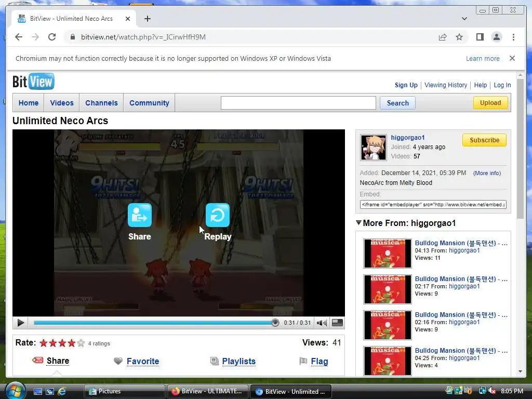Bookmark this page with the star icon
The width and height of the screenshot is (532, 399).
tap(459, 37)
